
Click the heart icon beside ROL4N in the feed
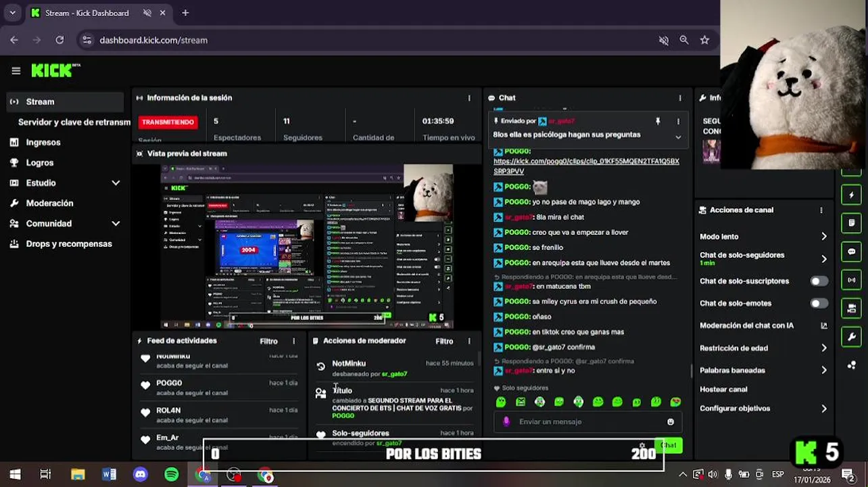point(145,412)
